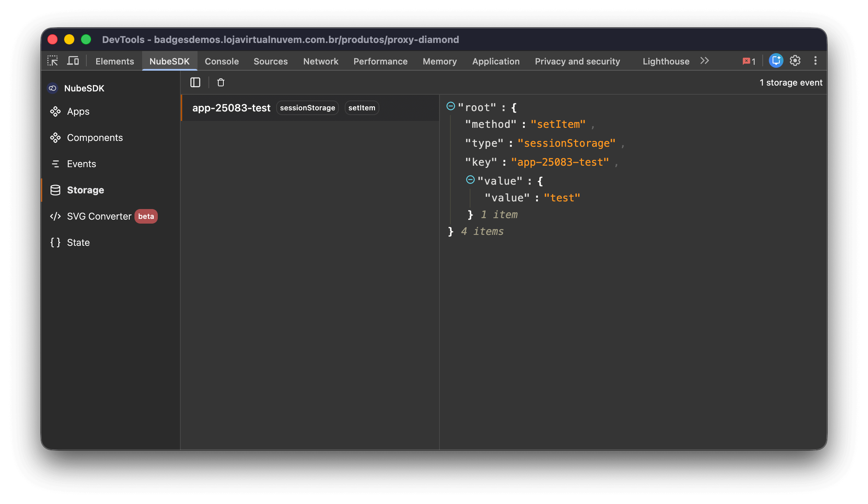Toggle the sidebar panel visibility
This screenshot has height=504, width=868.
(x=195, y=82)
